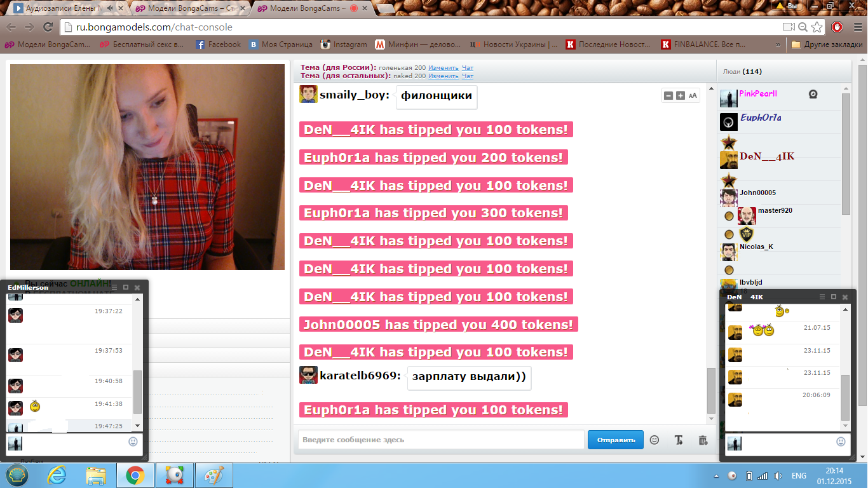Viewport: 868px width, 488px height.
Task: Open the Другие закладки bookmarks folder
Action: [x=824, y=44]
